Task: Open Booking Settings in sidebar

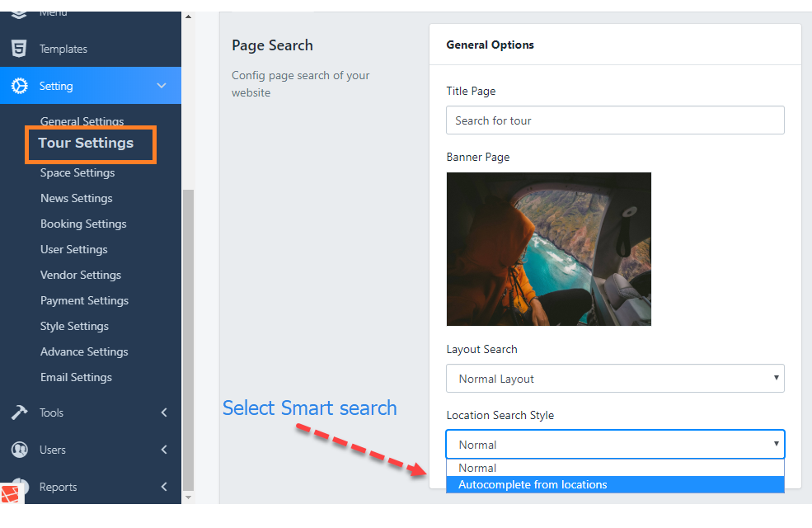Action: tap(83, 224)
